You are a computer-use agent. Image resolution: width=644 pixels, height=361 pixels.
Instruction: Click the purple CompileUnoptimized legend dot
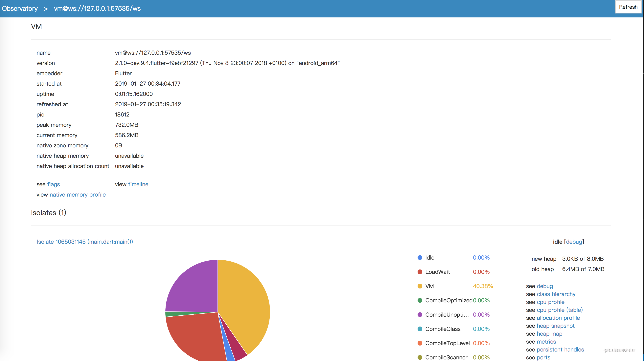pos(420,314)
